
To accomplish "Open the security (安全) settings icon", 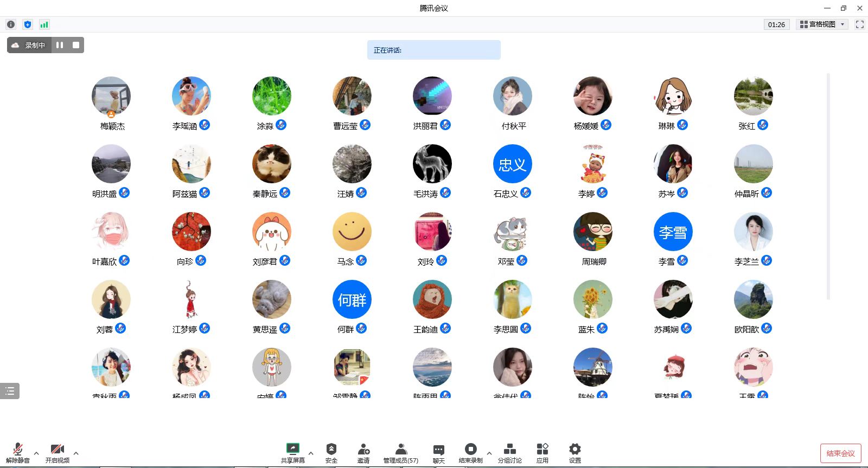I will coord(331,452).
